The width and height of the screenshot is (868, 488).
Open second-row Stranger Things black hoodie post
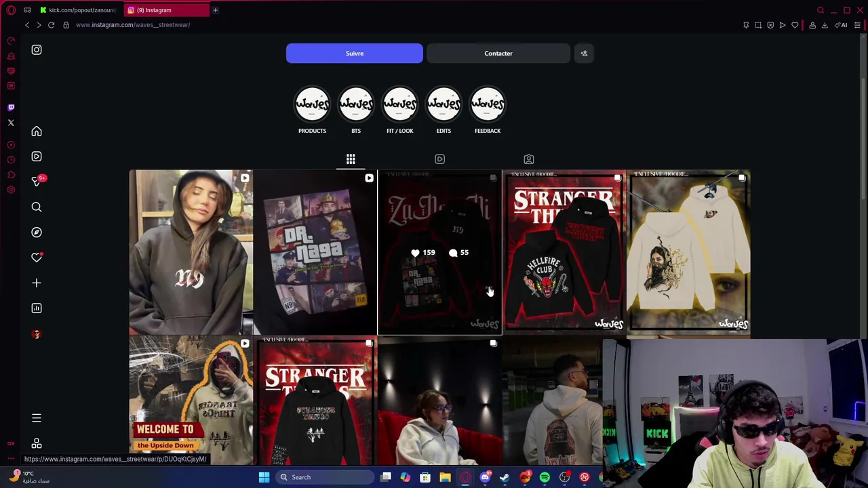(315, 401)
